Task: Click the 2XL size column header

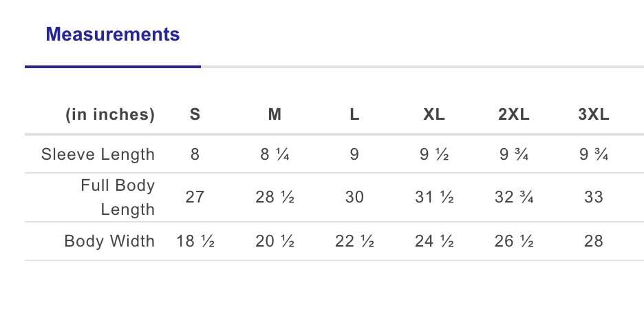Action: [514, 115]
